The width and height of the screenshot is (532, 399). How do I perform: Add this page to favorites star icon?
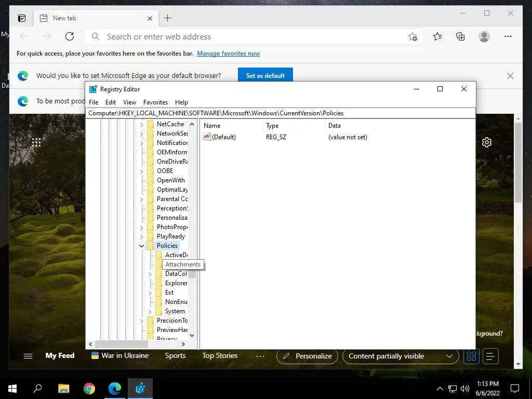pyautogui.click(x=413, y=37)
